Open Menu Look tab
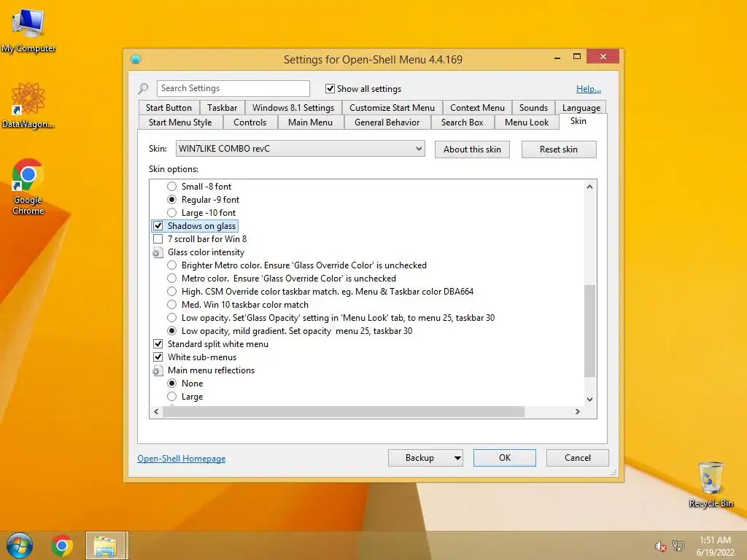The width and height of the screenshot is (747, 560). tap(527, 122)
